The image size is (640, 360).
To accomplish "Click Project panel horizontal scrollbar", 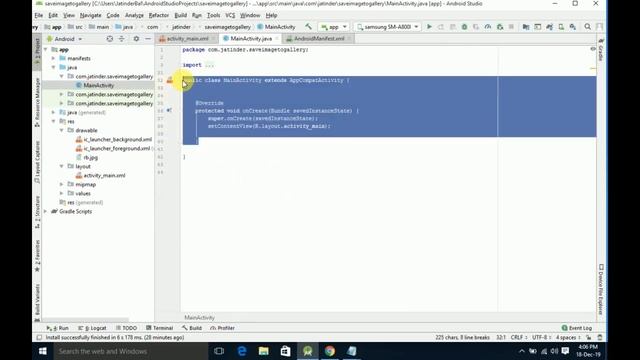I will pos(85,320).
